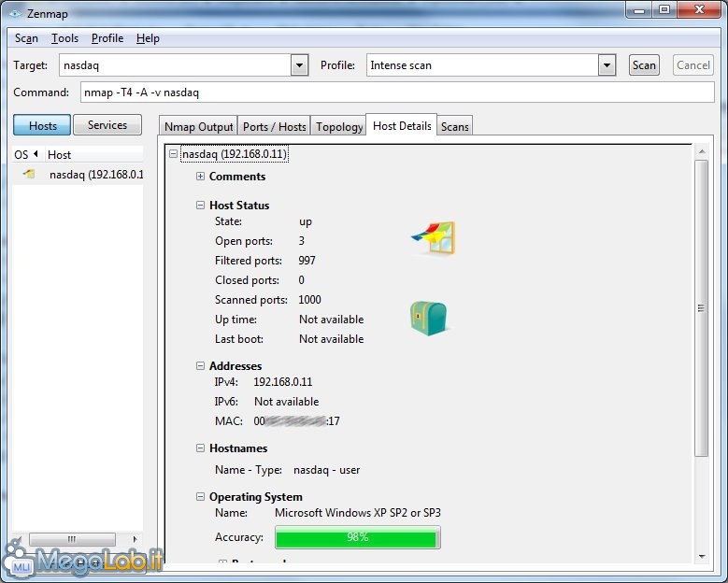The width and height of the screenshot is (728, 583).
Task: Click the Cancel button
Action: (x=693, y=65)
